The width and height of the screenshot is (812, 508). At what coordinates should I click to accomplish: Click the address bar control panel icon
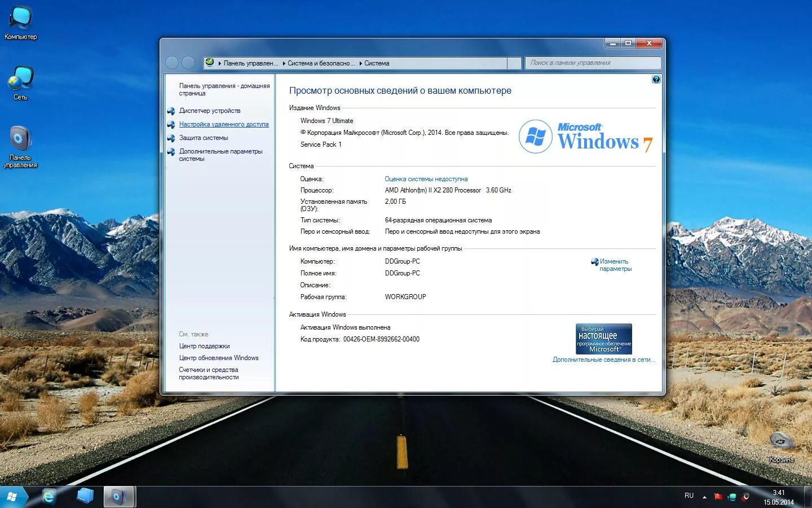[210, 63]
